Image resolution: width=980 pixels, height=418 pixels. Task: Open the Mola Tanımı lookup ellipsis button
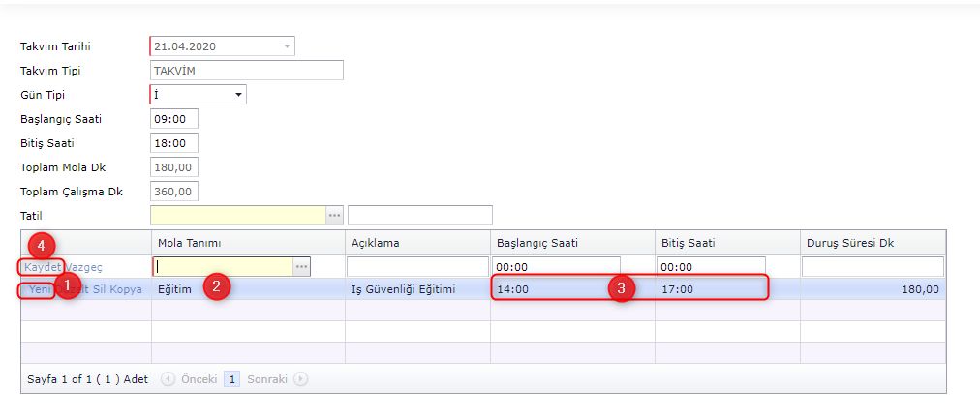coord(302,266)
